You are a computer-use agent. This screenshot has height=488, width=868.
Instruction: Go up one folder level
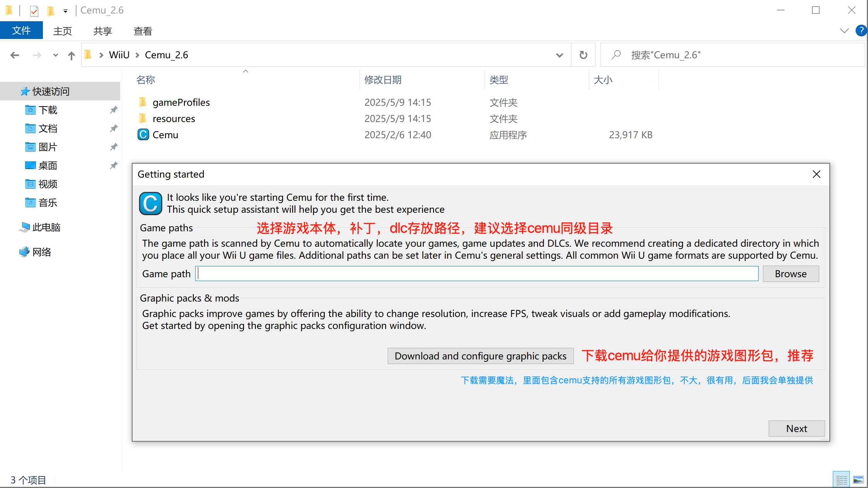click(71, 55)
